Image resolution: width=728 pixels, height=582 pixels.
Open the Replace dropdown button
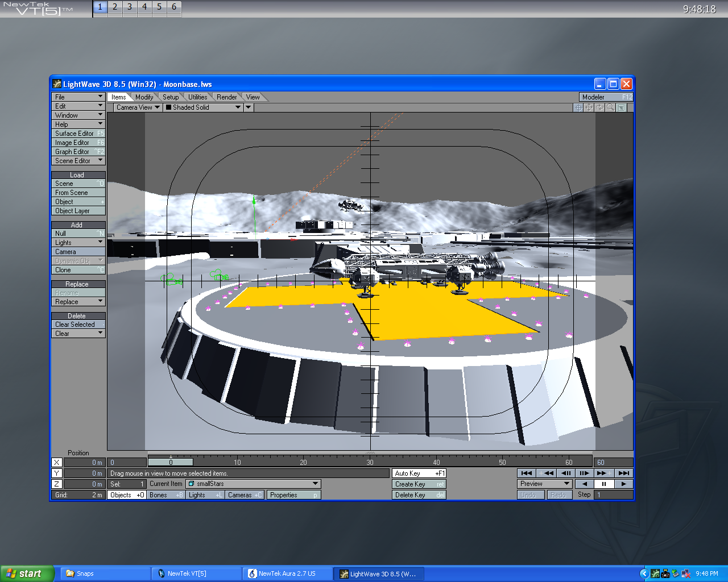(x=78, y=302)
